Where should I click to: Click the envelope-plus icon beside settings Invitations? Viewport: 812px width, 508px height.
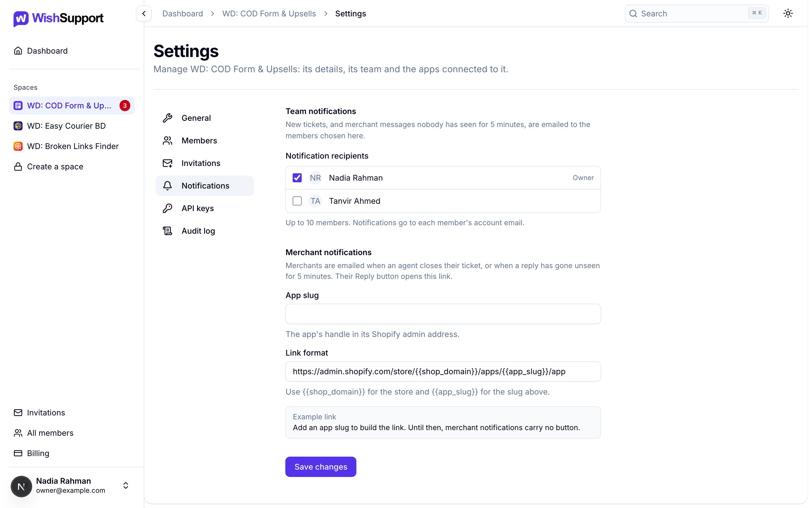click(x=167, y=163)
